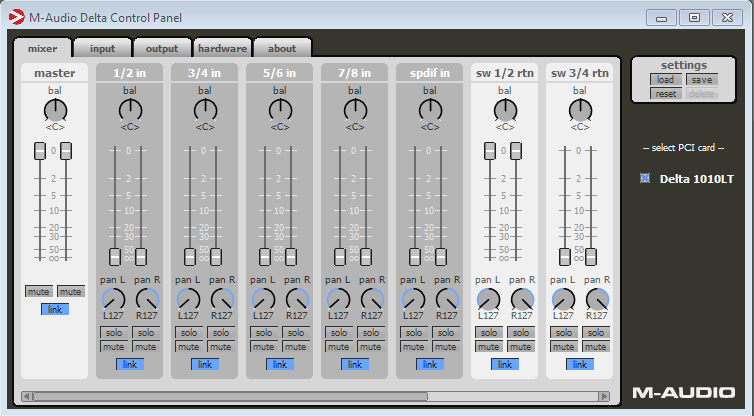Click the spdif in channel header

[x=429, y=73]
